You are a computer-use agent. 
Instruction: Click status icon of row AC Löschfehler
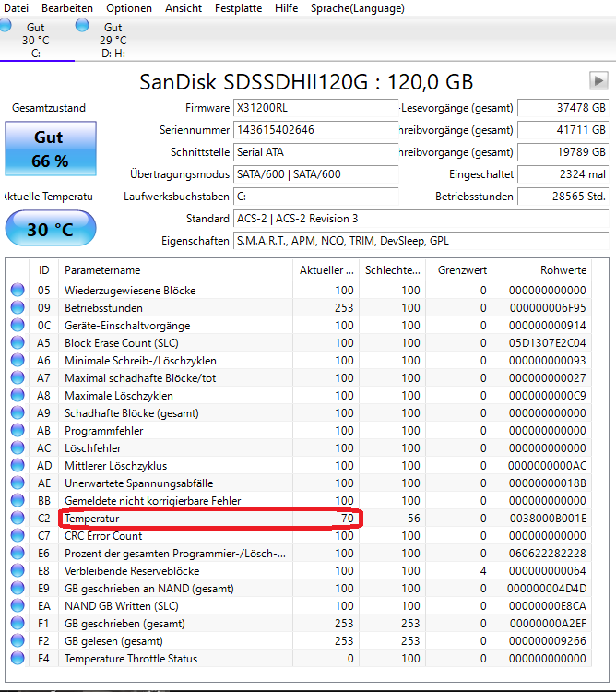coord(18,447)
